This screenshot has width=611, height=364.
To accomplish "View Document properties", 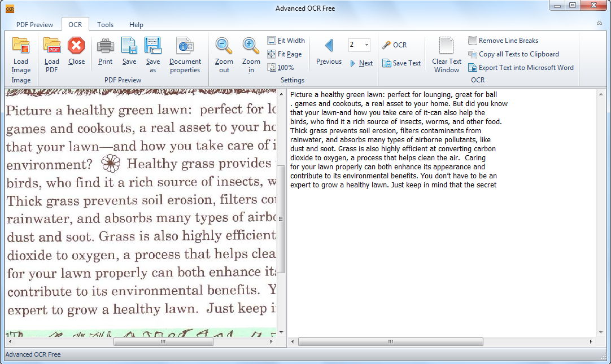I will 185,55.
